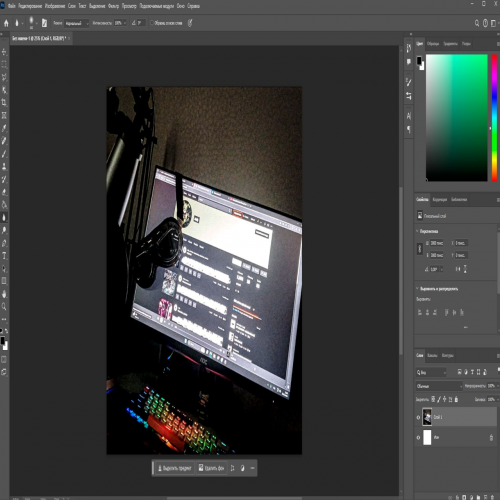Hide the top photo layer via eye icon

418,417
